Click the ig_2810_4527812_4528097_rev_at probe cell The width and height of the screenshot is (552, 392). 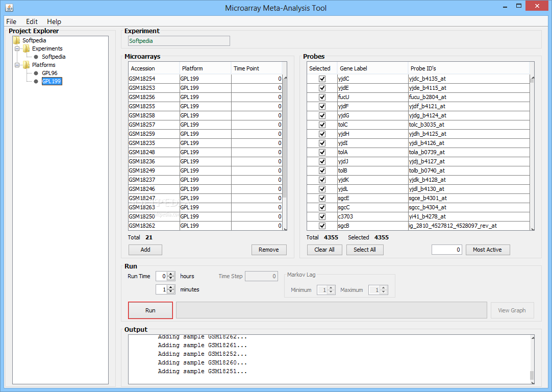(x=468, y=226)
